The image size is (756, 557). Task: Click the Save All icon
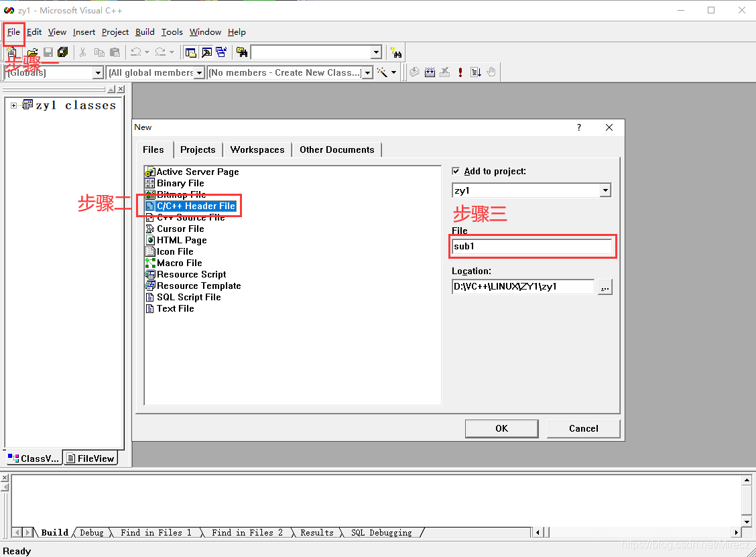(63, 52)
